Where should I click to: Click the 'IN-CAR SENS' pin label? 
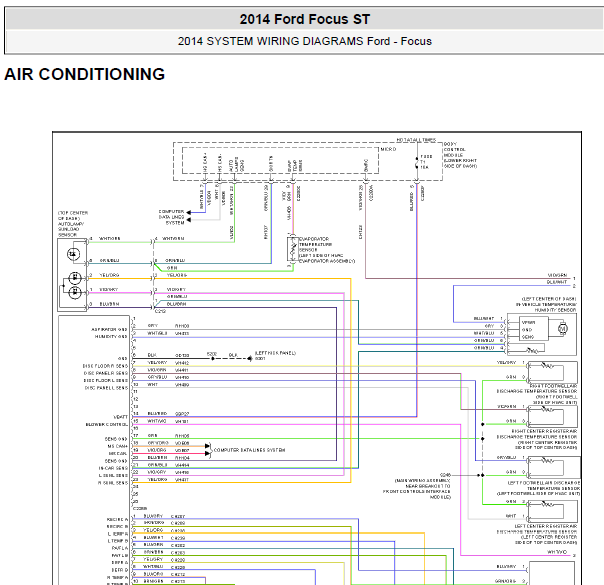113,468
